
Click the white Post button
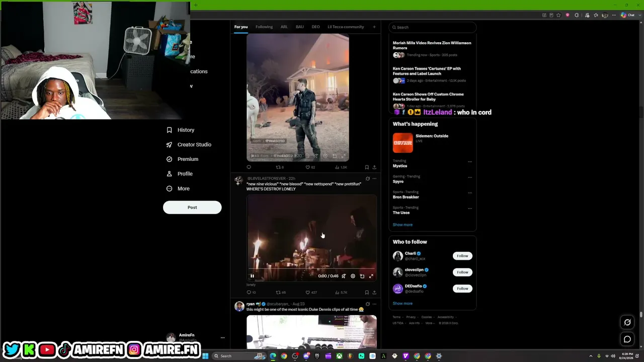coord(192,207)
